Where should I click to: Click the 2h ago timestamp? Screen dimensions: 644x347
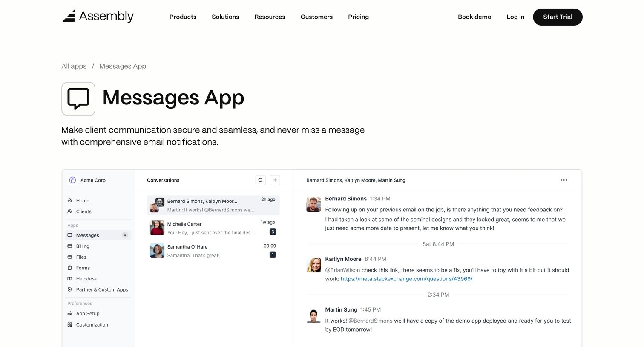pos(268,200)
